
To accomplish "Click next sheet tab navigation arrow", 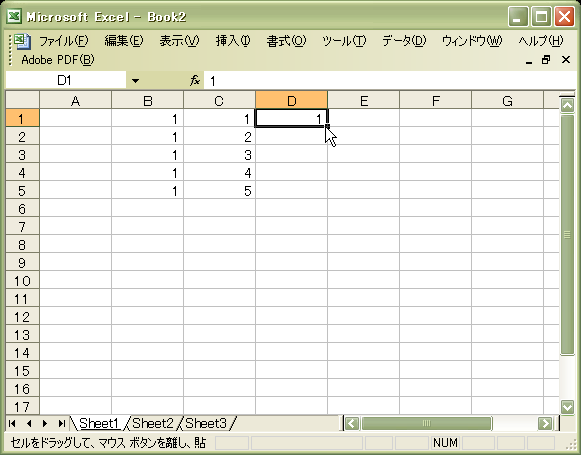I will 45,423.
